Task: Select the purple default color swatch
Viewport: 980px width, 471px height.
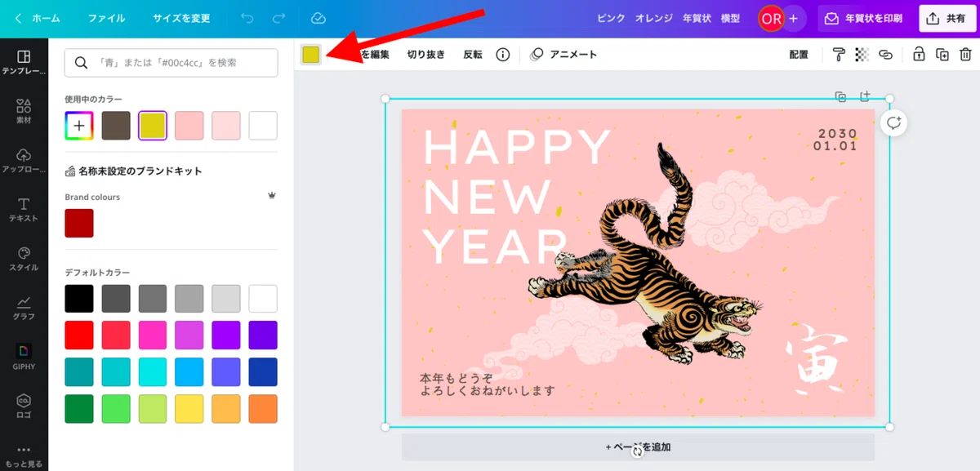Action: coord(226,335)
